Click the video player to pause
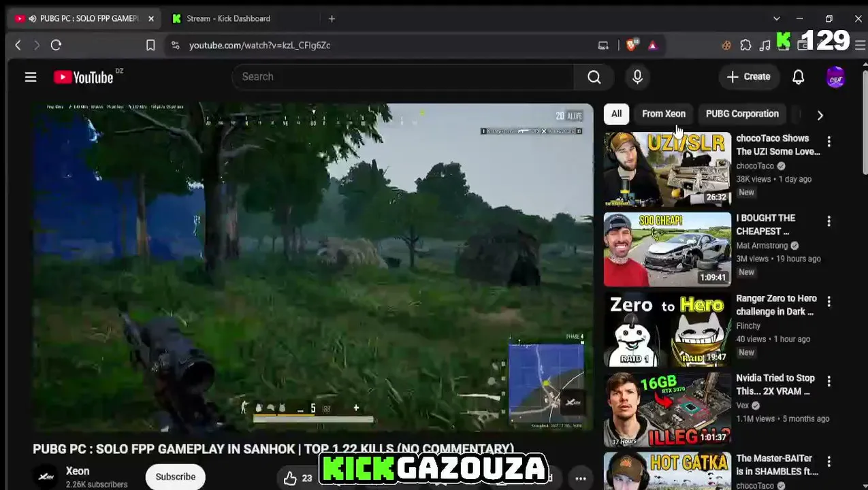Viewport: 868px width, 490px height. [x=313, y=267]
